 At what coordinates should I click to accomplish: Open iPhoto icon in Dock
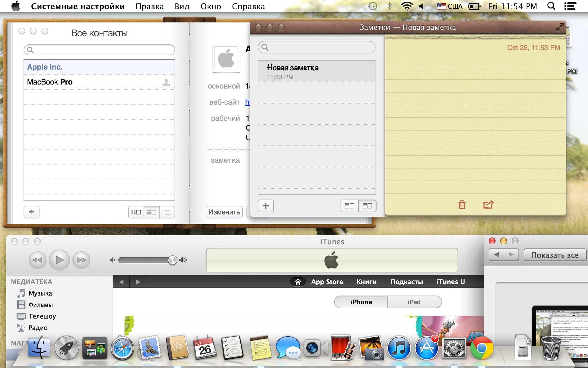(371, 348)
